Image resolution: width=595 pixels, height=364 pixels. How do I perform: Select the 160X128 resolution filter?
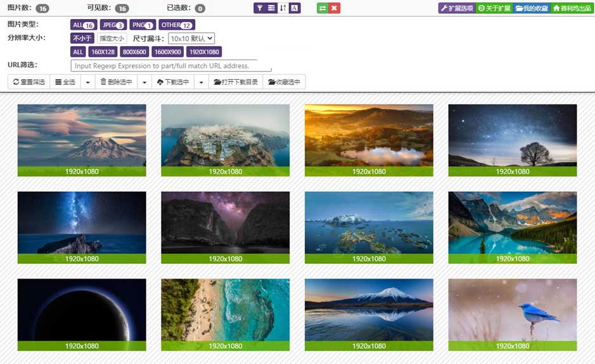[x=103, y=52]
